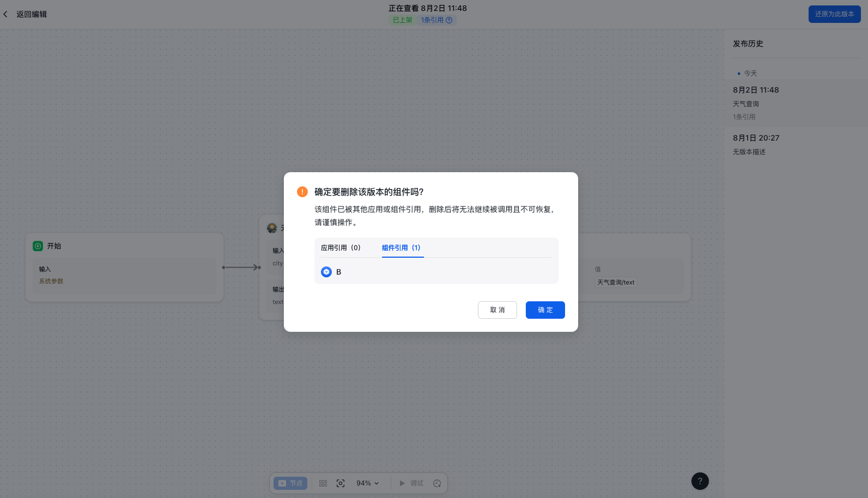
Task: Click the question mark icon beside 1条引用
Action: tap(449, 20)
